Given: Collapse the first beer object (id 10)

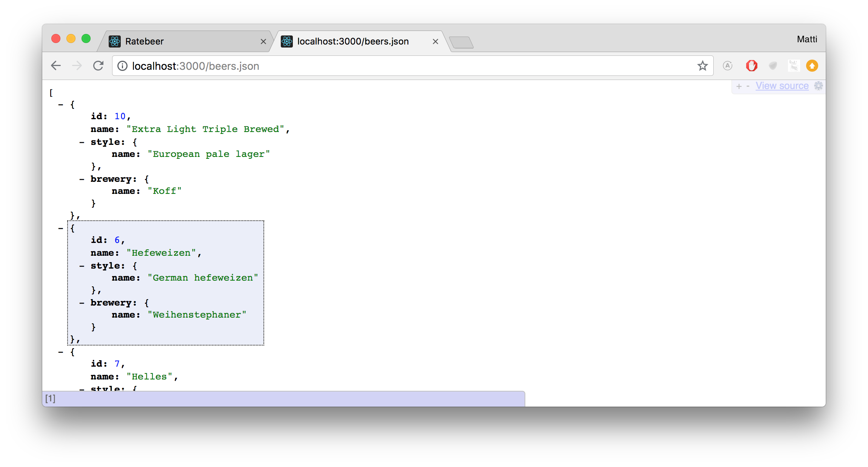Looking at the screenshot, I should click(61, 105).
